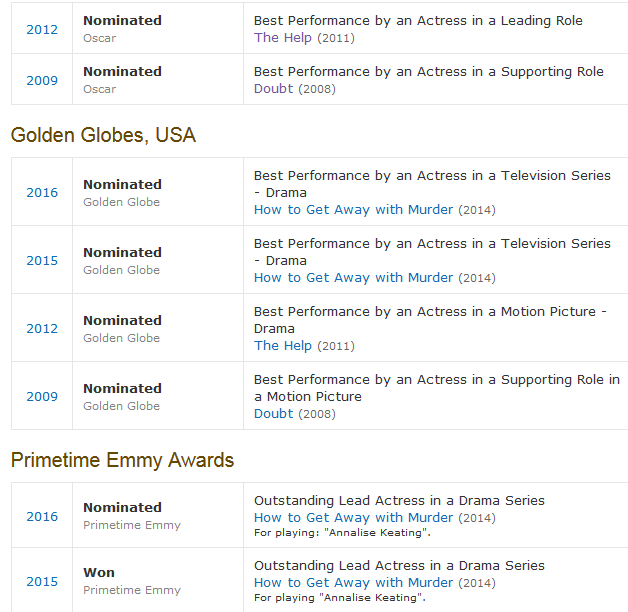Click The Help link in Oscar nomination
The width and height of the screenshot is (628, 612).
[282, 38]
